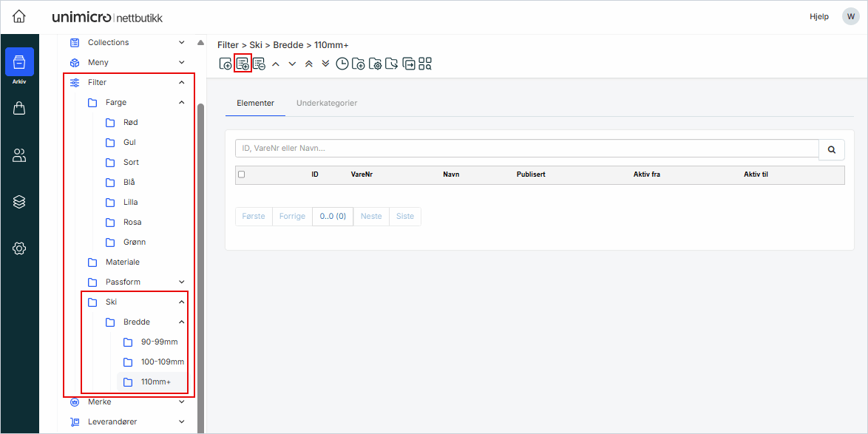Click the ID, VareNr eller Navn search field
The height and width of the screenshot is (434, 868).
[526, 149]
